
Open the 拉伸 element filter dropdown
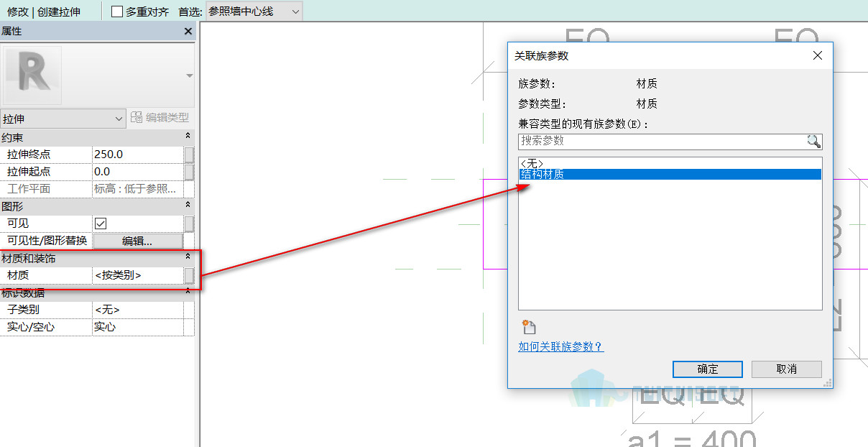click(x=64, y=119)
